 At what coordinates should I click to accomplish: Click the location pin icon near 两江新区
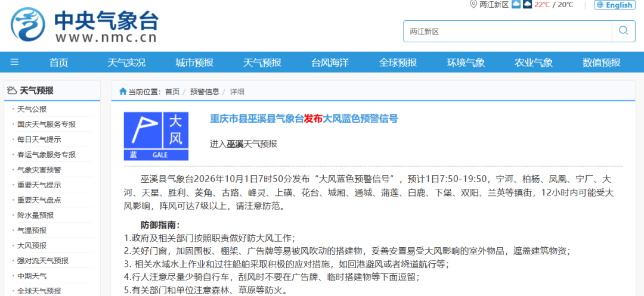(x=473, y=5)
